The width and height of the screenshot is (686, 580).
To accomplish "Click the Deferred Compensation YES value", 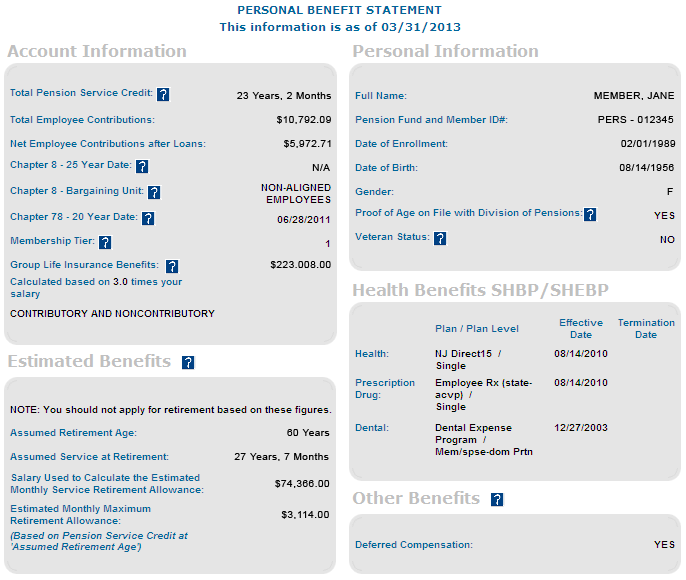I will click(x=664, y=545).
